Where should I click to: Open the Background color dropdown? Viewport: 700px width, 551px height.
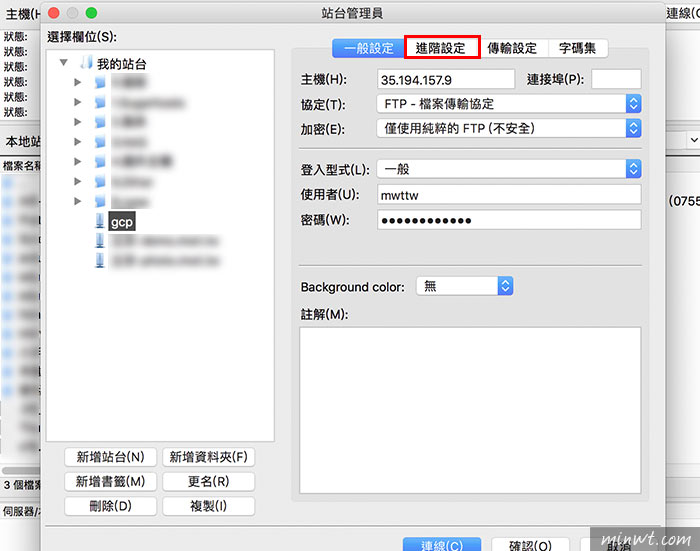point(464,286)
